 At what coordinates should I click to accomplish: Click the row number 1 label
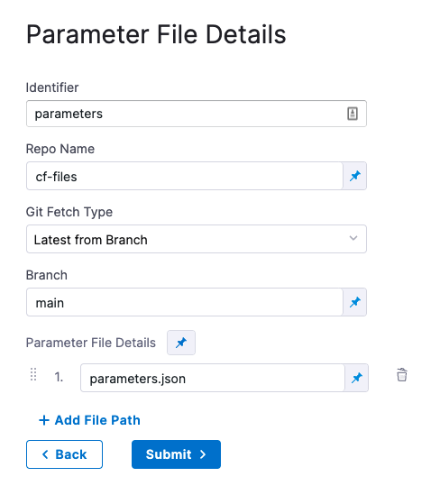pyautogui.click(x=59, y=377)
